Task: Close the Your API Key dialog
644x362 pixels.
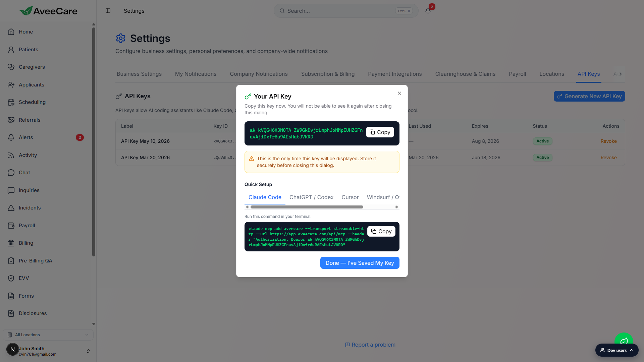Action: (399, 93)
